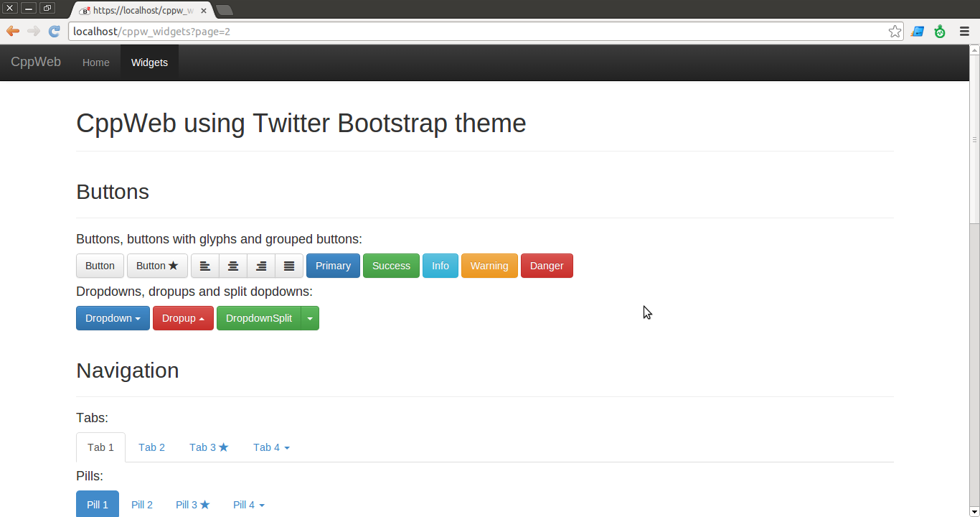
Task: Expand the DropdownSplit caret toggle
Action: (310, 318)
